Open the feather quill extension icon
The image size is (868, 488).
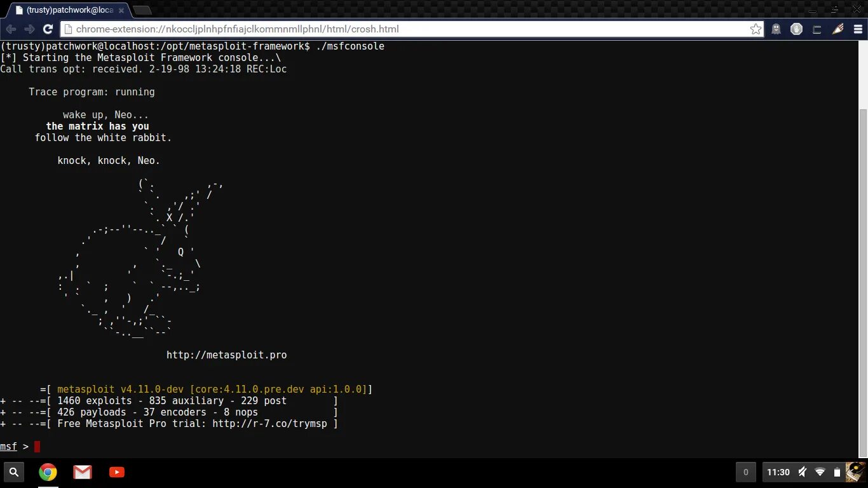point(837,29)
